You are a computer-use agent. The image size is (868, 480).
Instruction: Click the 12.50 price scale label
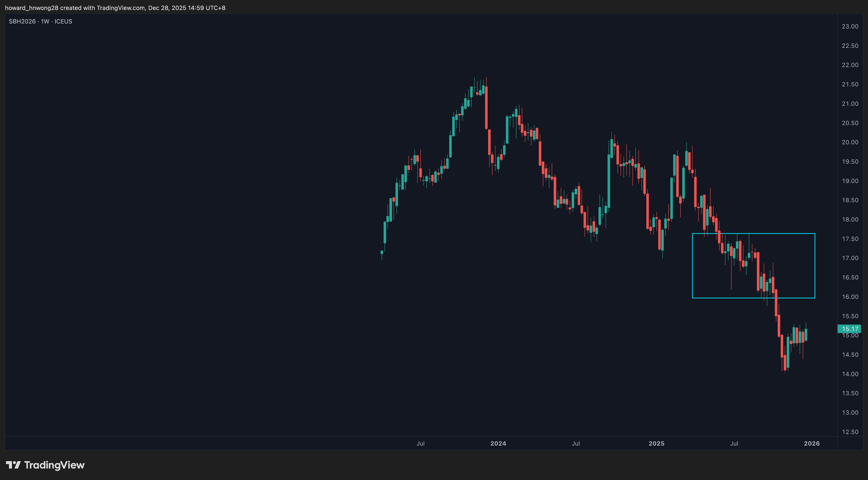coord(850,432)
